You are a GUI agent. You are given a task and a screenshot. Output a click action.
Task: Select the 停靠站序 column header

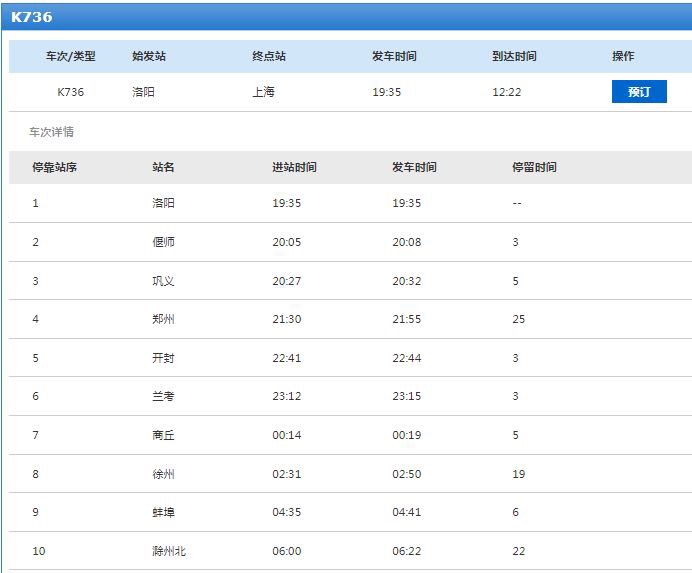(54, 167)
